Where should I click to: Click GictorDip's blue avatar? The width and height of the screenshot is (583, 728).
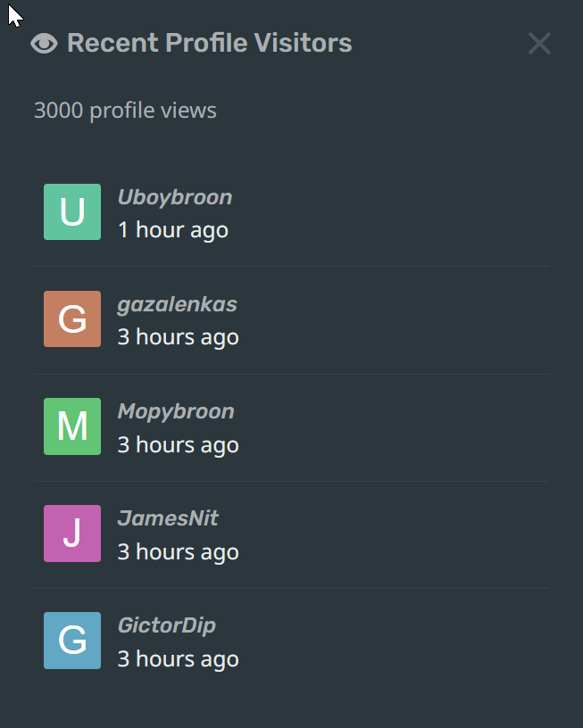[x=72, y=641]
